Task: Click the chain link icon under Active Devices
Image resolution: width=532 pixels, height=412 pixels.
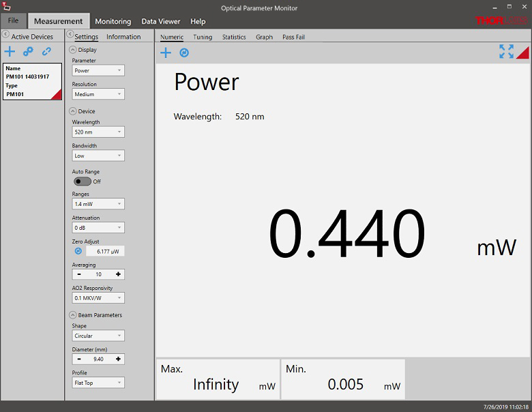Action: [x=46, y=52]
